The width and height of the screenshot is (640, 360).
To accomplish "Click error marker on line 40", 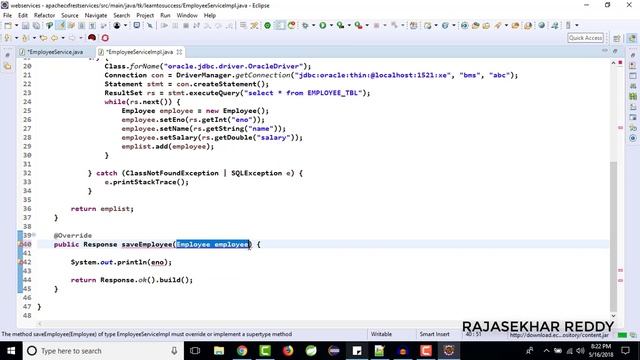I will 20,244.
